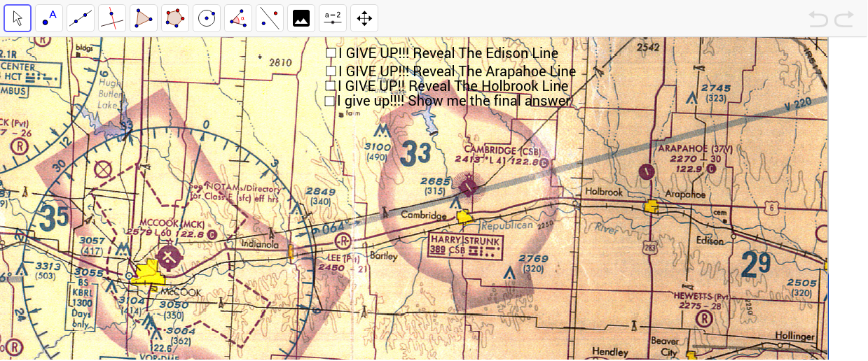This screenshot has width=868, height=361.
Task: Click the Arapahoe (37V) airport symbol
Action: pyautogui.click(x=646, y=170)
